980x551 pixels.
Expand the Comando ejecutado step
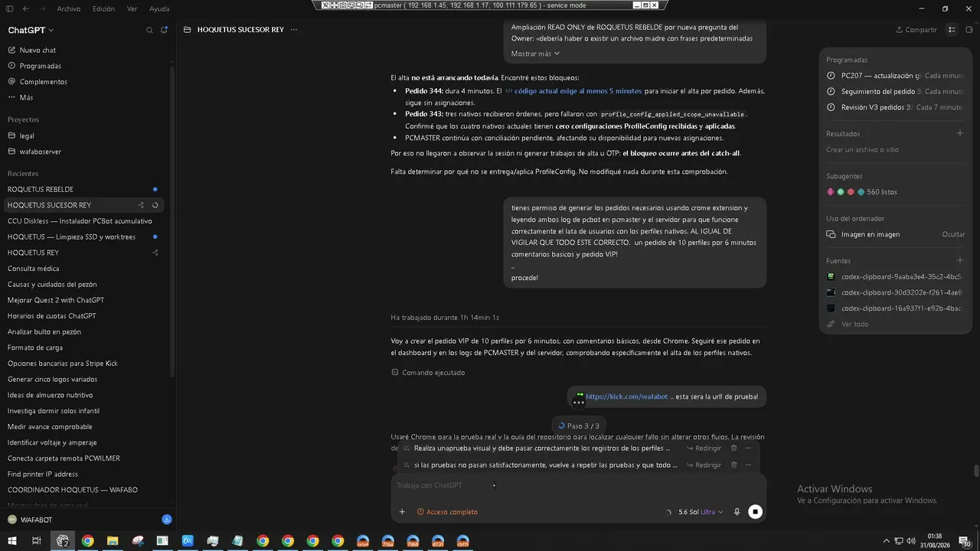point(428,373)
